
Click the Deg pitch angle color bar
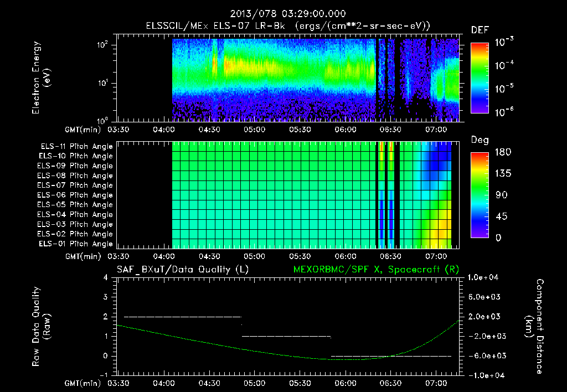click(x=480, y=195)
